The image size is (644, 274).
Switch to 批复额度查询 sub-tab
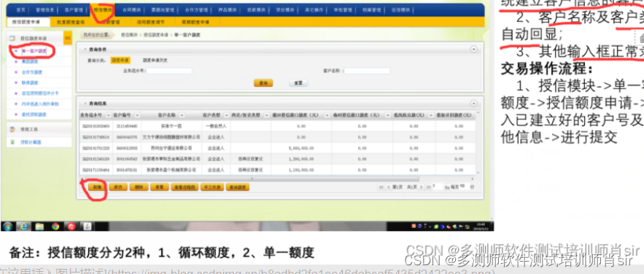click(71, 22)
